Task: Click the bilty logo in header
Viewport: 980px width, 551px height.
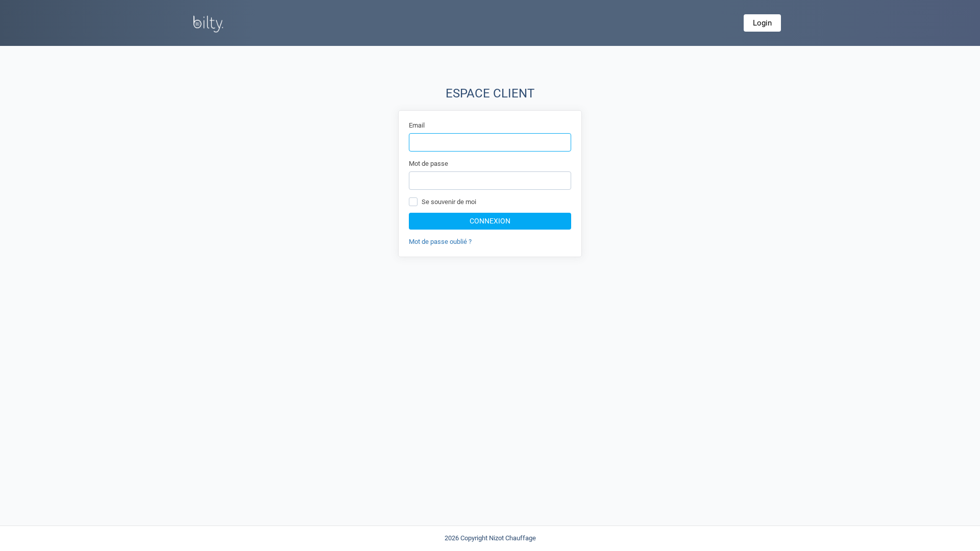Action: [208, 23]
